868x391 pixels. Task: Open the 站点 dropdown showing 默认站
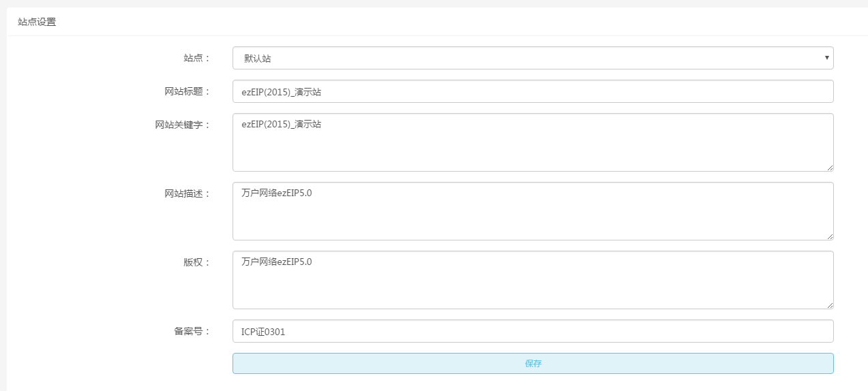(533, 58)
